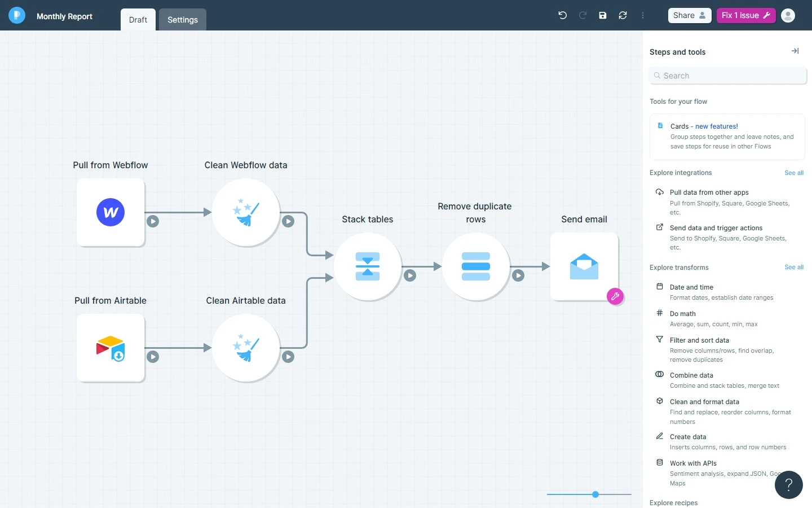Open Pull data from other apps
This screenshot has width=812, height=508.
pos(727,202)
